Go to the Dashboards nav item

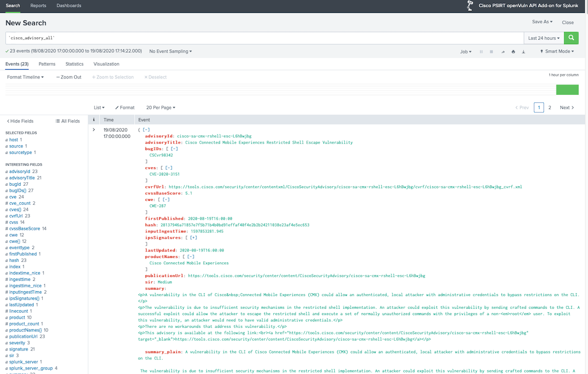pos(69,6)
